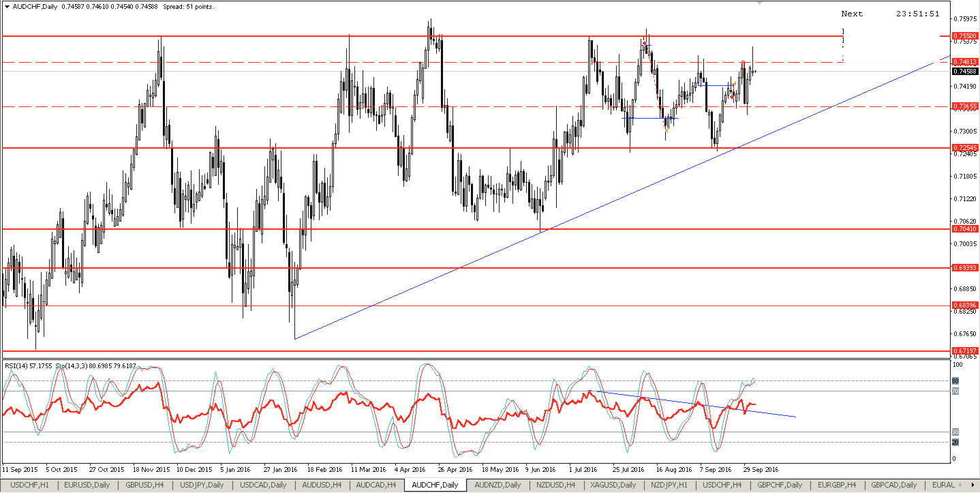Click the Sto(14,3,3) indicator label
The image size is (980, 493).
[x=94, y=365]
